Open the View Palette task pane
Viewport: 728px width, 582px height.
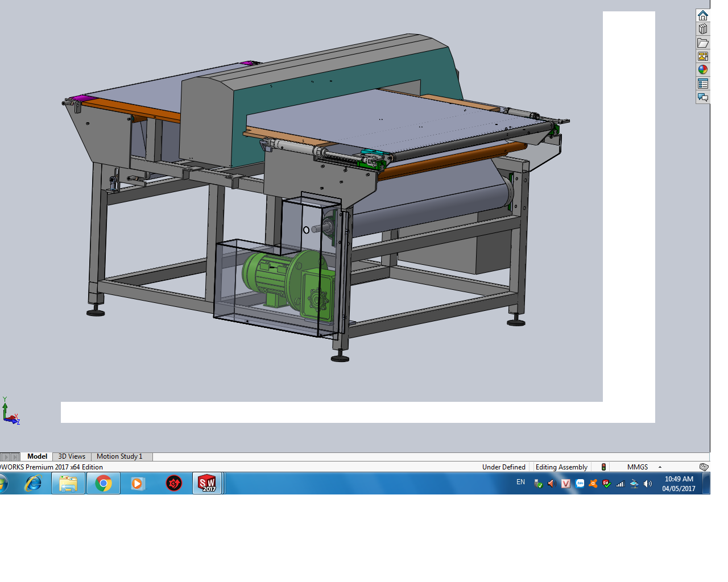[703, 56]
